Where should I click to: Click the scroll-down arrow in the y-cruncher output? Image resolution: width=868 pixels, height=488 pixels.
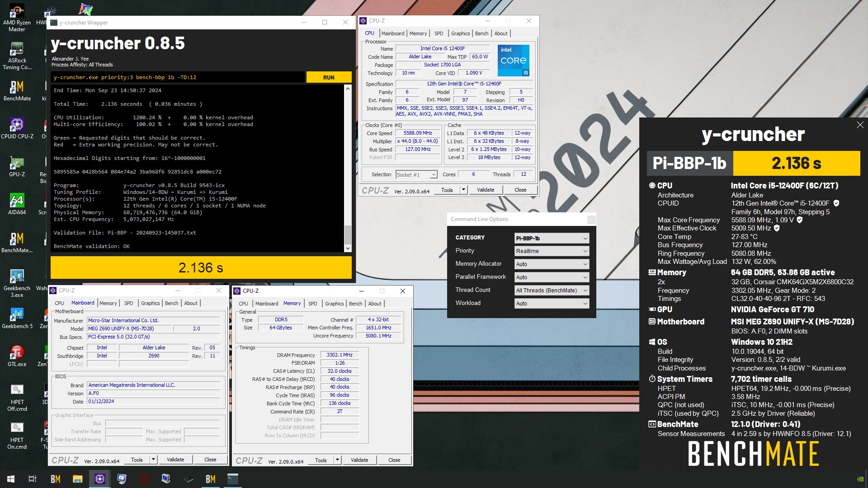pos(348,248)
